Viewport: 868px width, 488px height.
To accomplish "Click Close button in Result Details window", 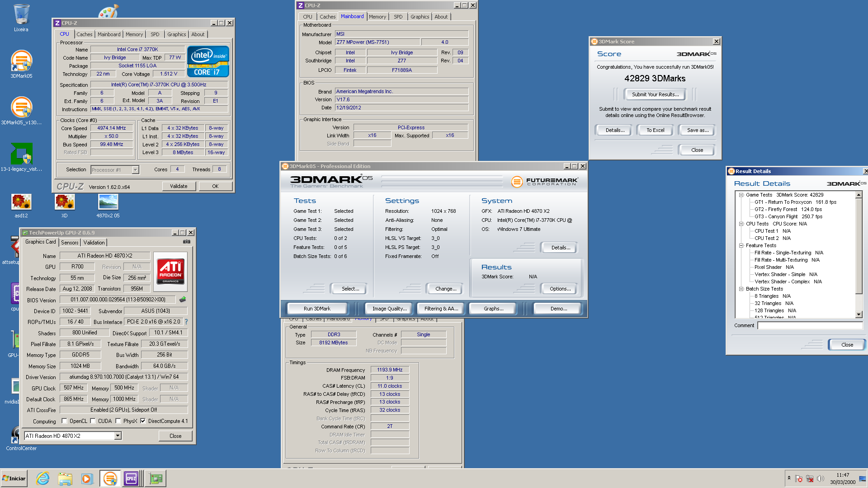I will [847, 344].
